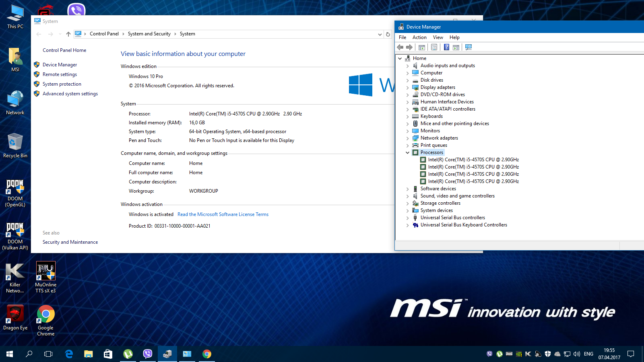Screen dimensions: 644x362
Task: Click the blue Help question mark icon
Action: [446, 47]
